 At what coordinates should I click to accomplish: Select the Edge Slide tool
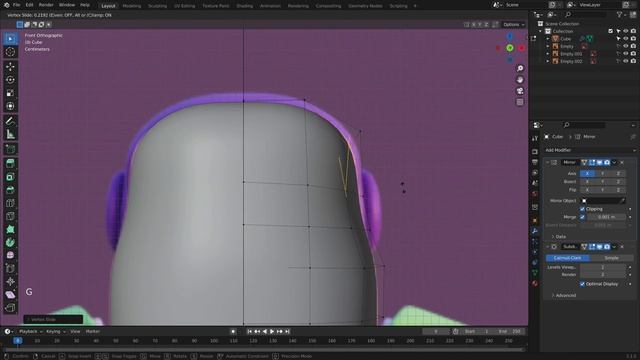pyautogui.click(x=10, y=268)
